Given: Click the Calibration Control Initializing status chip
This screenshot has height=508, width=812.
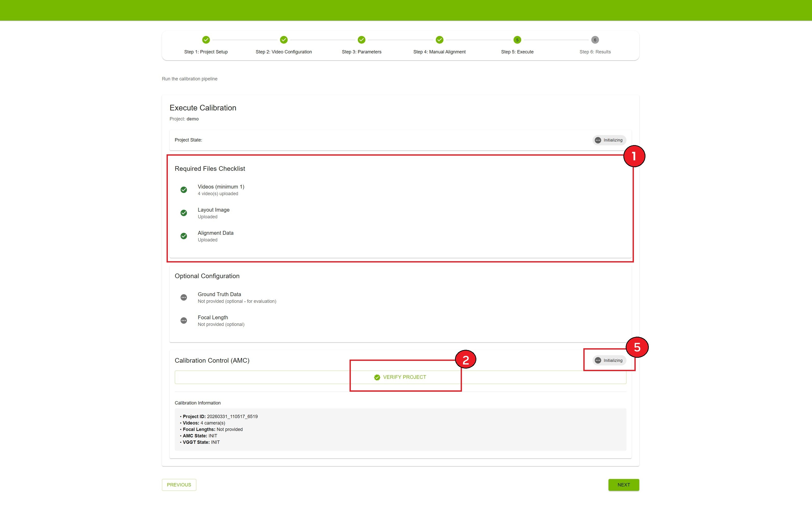Looking at the screenshot, I should pos(609,361).
